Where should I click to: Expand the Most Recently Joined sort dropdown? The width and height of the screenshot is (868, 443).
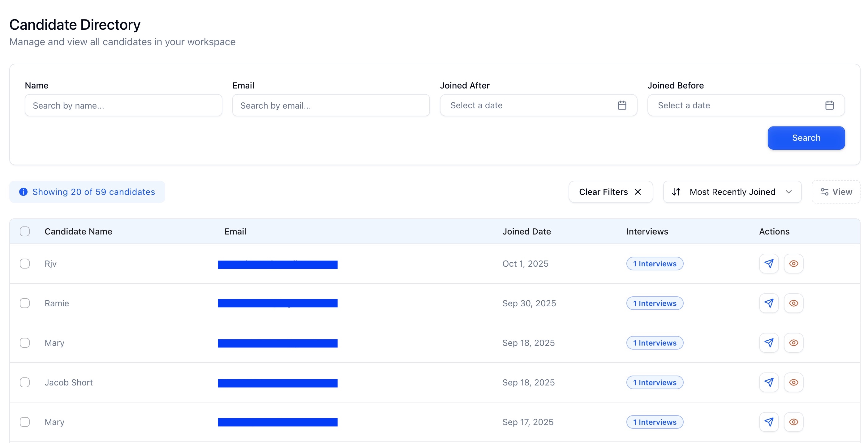tap(732, 192)
